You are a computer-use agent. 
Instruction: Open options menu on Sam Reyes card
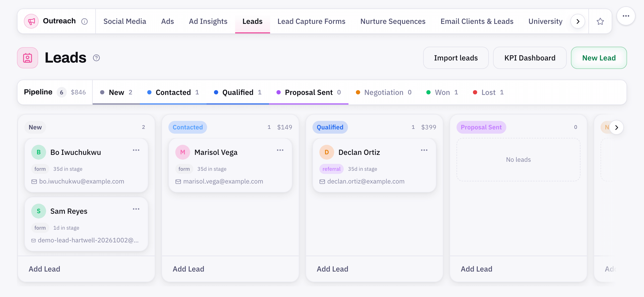click(136, 209)
